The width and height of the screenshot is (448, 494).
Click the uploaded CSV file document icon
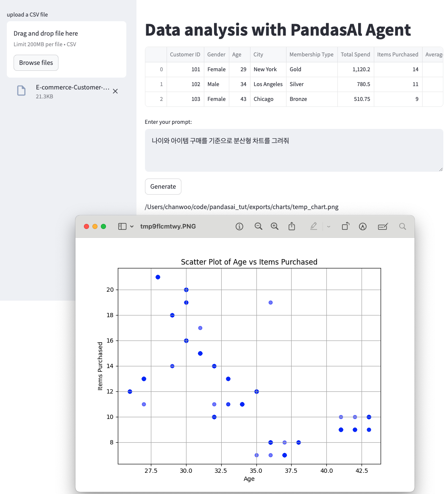click(22, 91)
